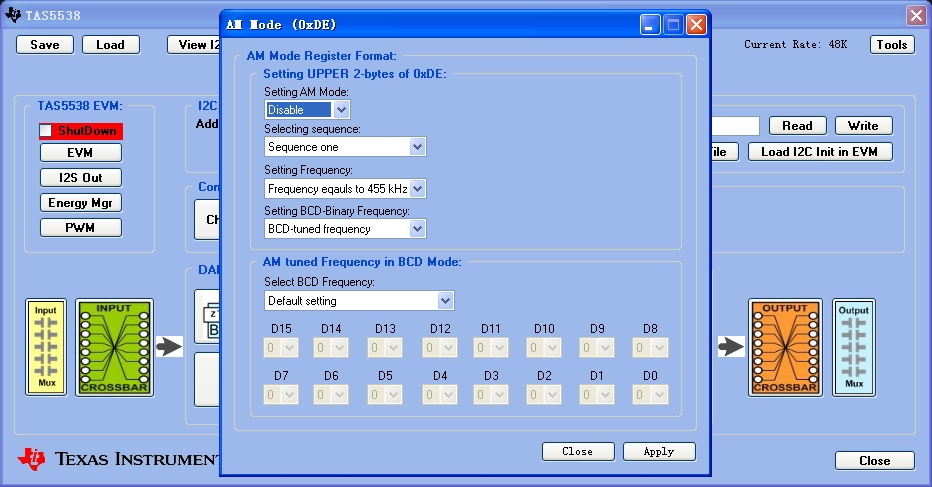
Task: Click the EVM button
Action: point(81,153)
